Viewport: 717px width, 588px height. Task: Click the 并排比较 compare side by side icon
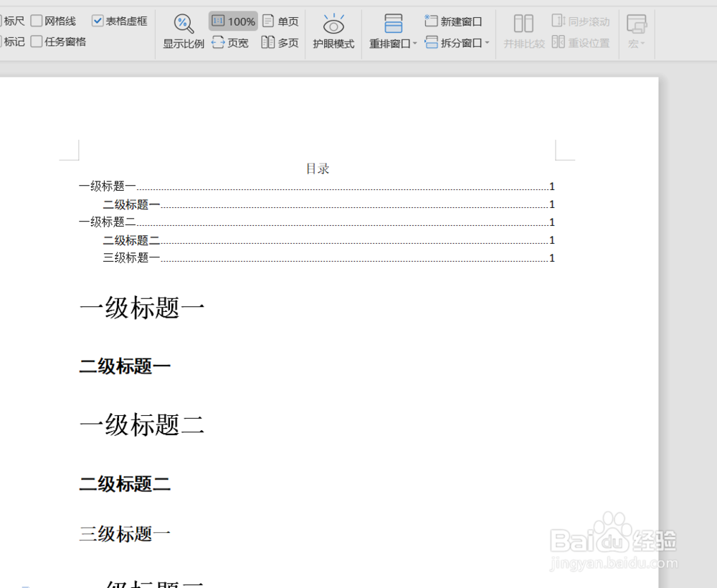[x=523, y=32]
